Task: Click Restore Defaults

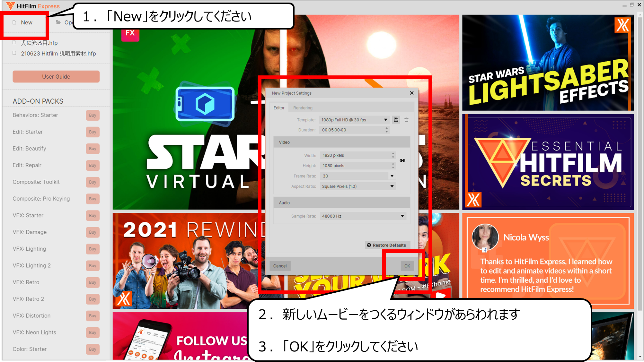Action: (x=387, y=245)
